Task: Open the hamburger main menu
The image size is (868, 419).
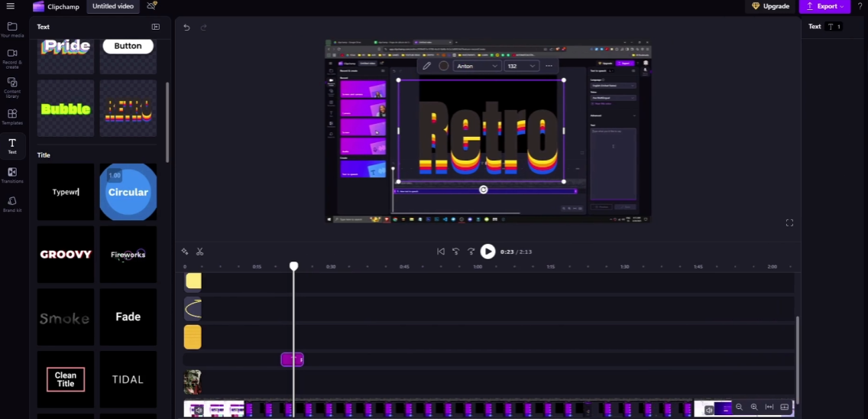Action: [x=10, y=6]
